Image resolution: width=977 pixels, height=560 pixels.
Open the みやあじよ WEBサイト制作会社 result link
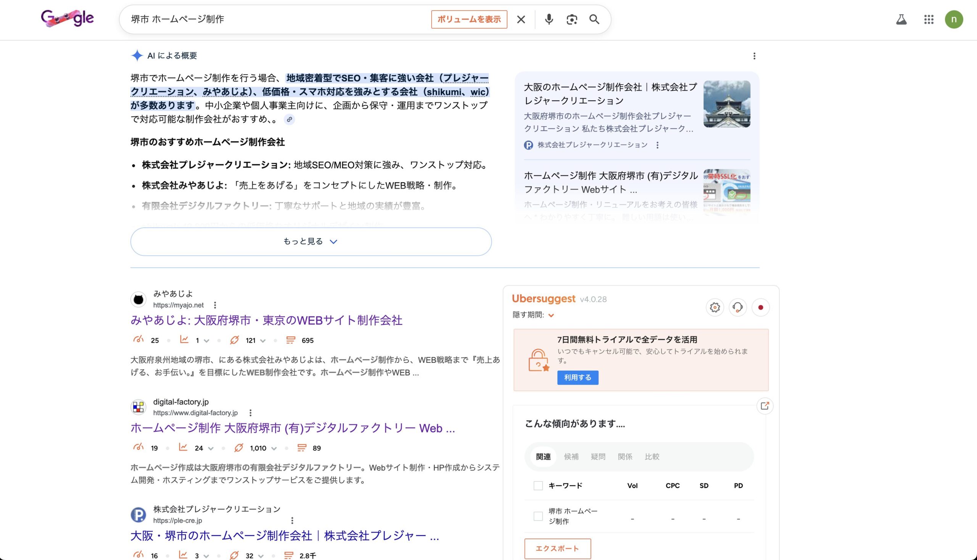(266, 320)
